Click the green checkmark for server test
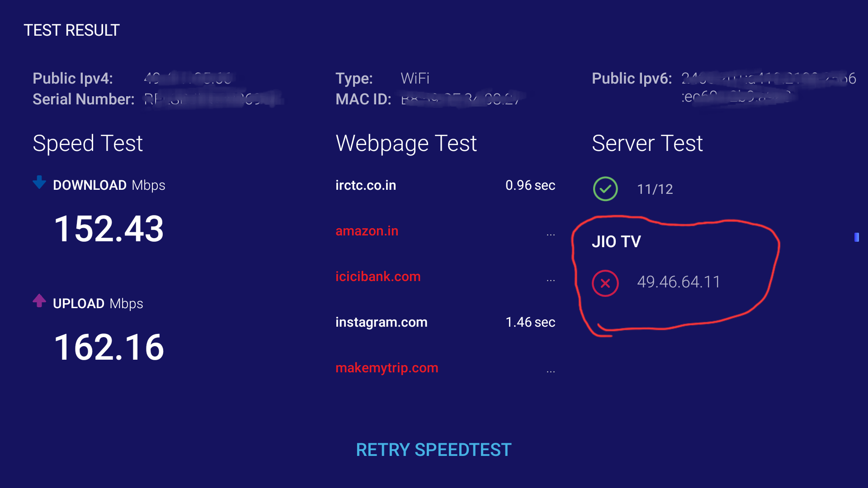 [x=605, y=189]
